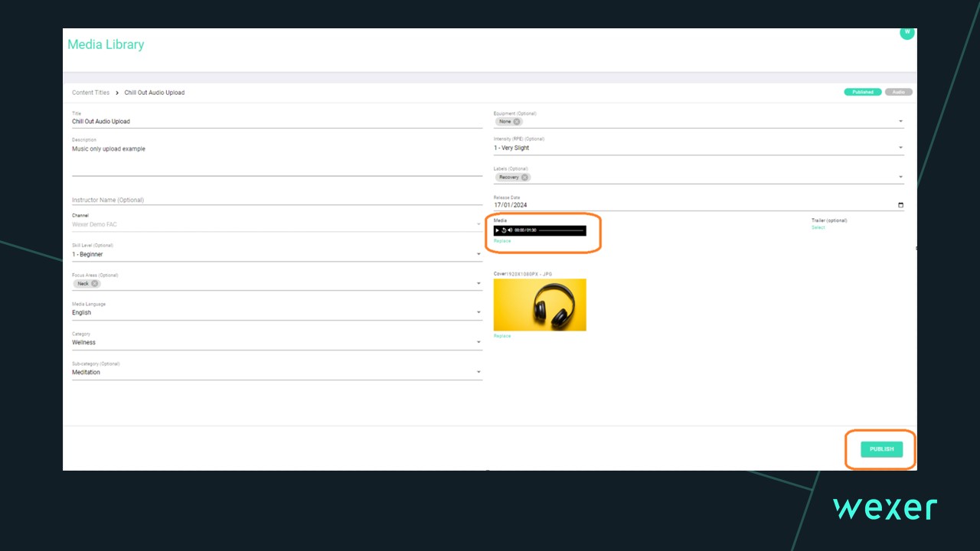Seek on the audio progress bar
Image resolution: width=980 pixels, height=551 pixels.
[560, 230]
